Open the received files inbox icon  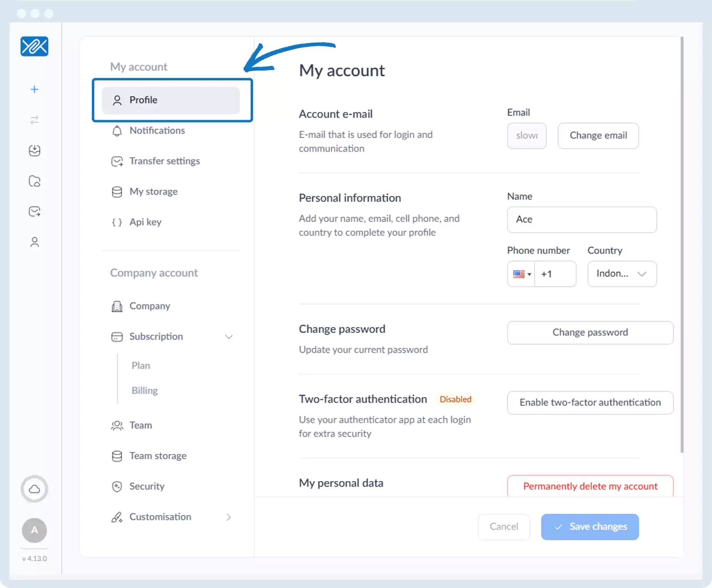34,150
